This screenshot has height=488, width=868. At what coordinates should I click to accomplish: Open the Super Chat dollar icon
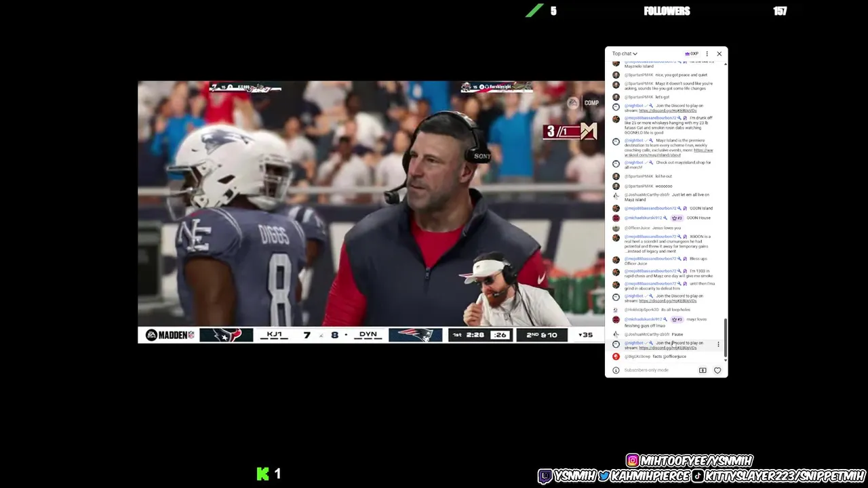[703, 370]
